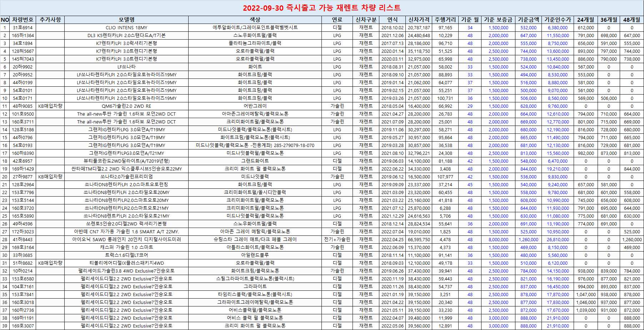This screenshot has height=330, width=644.
Task: Click vehicle number '101호9500'
Action: coord(23,114)
